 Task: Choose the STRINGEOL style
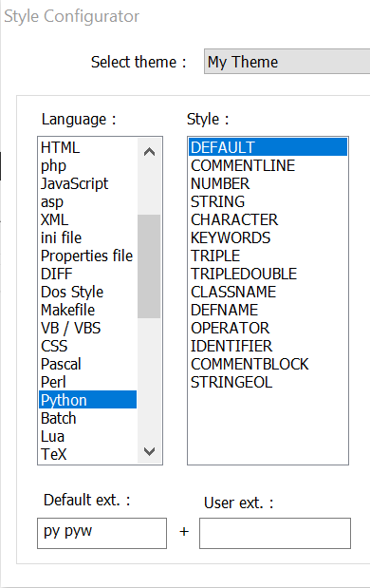click(268, 382)
